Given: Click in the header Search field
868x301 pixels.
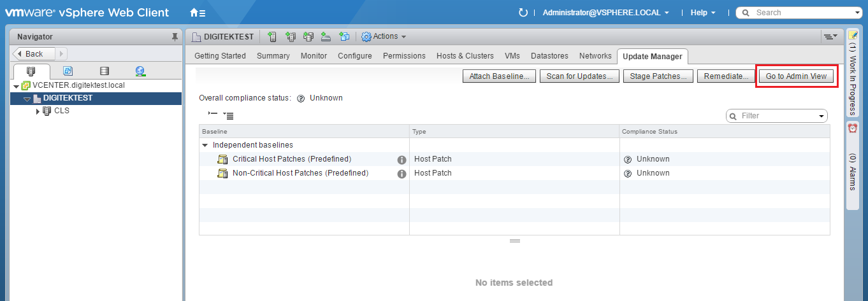Looking at the screenshot, I should [x=800, y=13].
